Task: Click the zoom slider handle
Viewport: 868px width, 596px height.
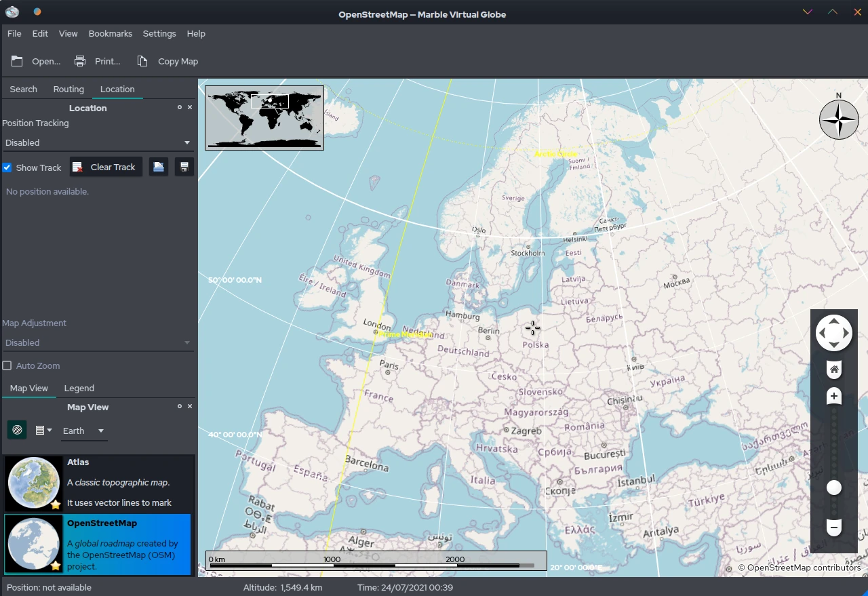Action: pyautogui.click(x=834, y=488)
